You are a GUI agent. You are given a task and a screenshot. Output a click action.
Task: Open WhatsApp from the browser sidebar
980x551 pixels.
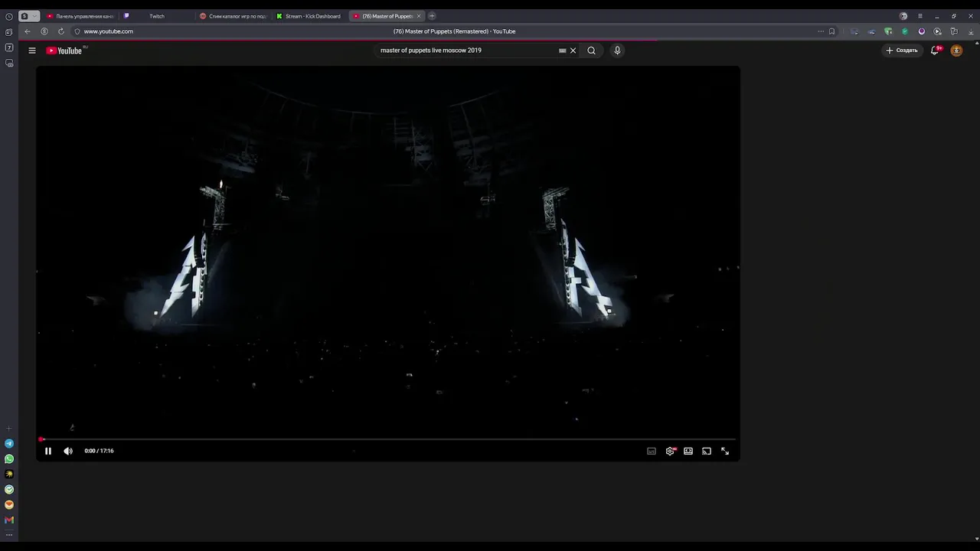[9, 459]
